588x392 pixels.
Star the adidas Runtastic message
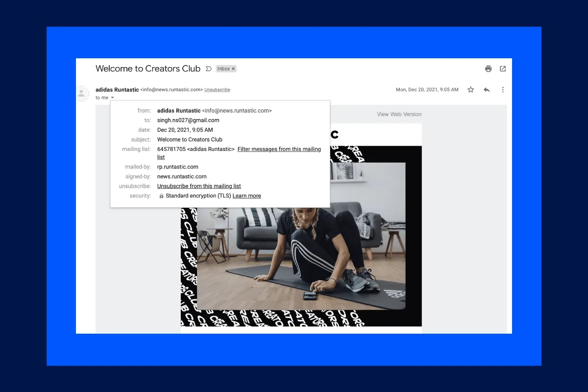471,90
